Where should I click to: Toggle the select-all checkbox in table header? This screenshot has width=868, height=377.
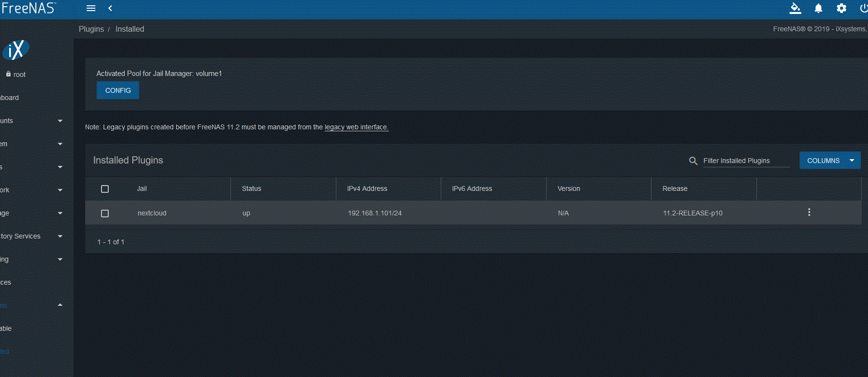(x=105, y=189)
